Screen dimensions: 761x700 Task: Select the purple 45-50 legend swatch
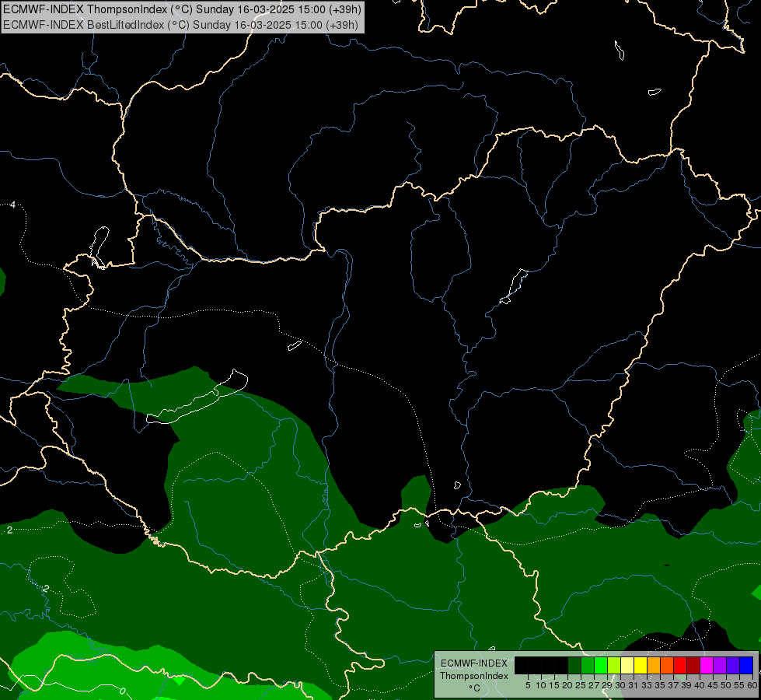click(721, 665)
